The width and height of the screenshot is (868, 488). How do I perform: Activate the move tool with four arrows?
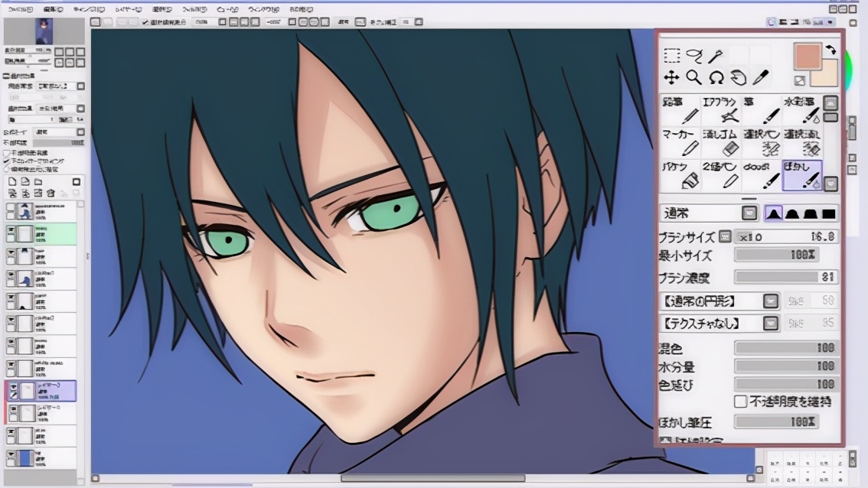[671, 77]
